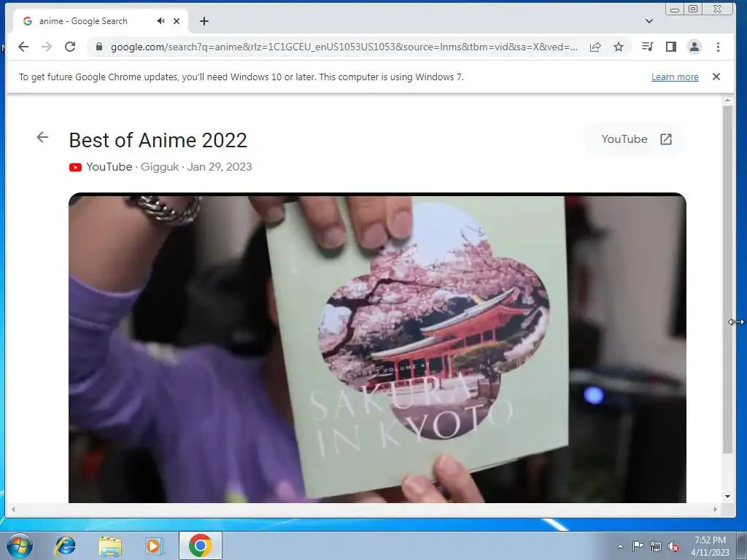Click the scrollbar down arrow
The width and height of the screenshot is (747, 560).
point(727,496)
